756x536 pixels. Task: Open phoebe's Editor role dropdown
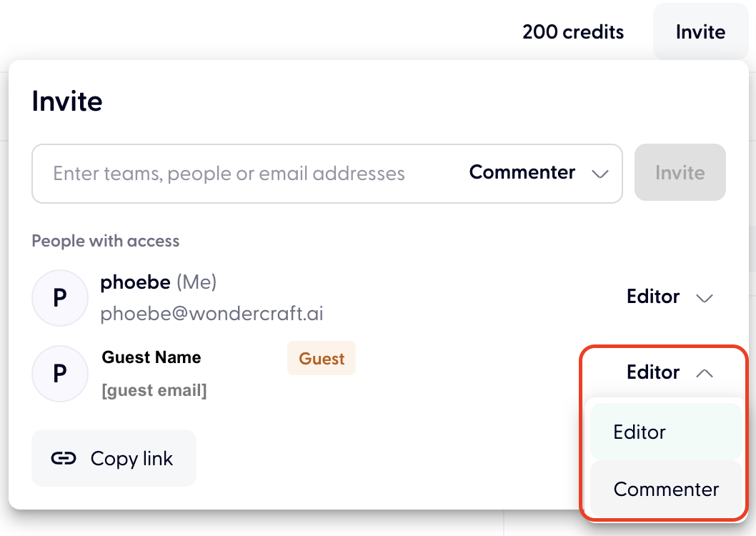pos(653,297)
